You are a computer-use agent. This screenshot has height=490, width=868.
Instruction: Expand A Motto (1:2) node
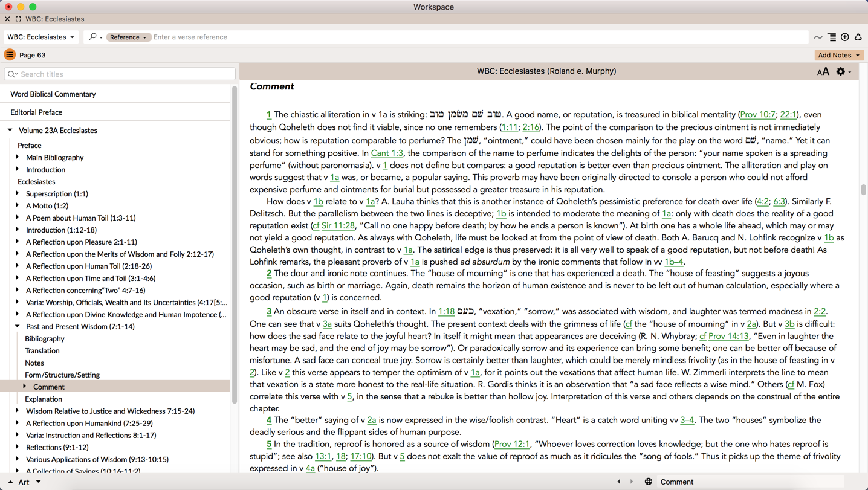pos(18,205)
